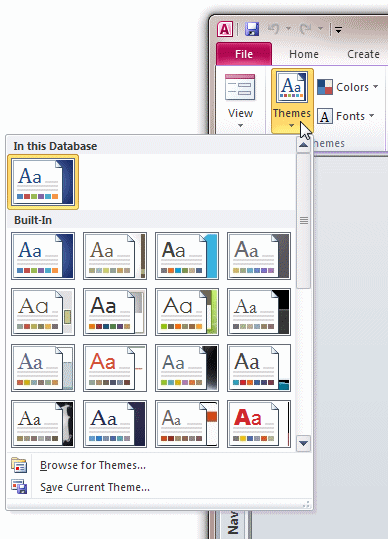Select second-row theme with black side edge

259,312
